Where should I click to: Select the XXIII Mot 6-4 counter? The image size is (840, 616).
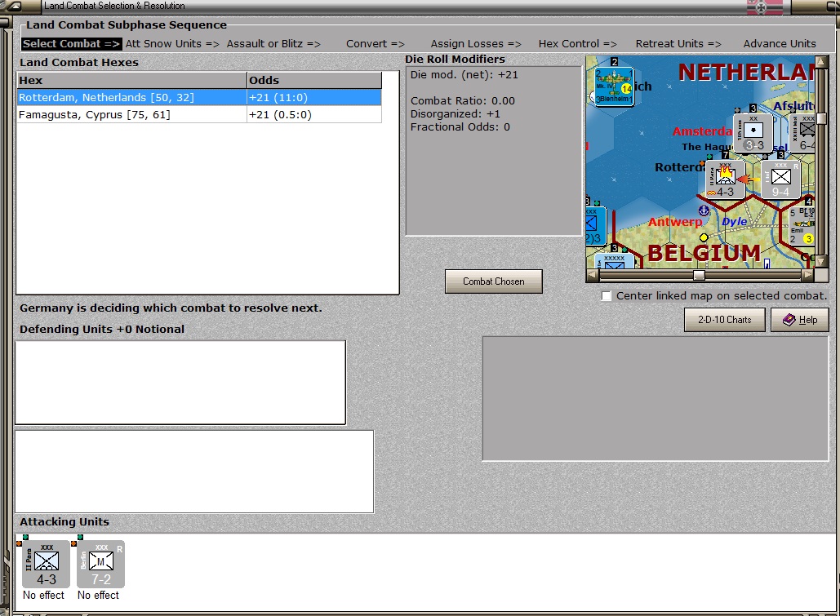coord(803,133)
